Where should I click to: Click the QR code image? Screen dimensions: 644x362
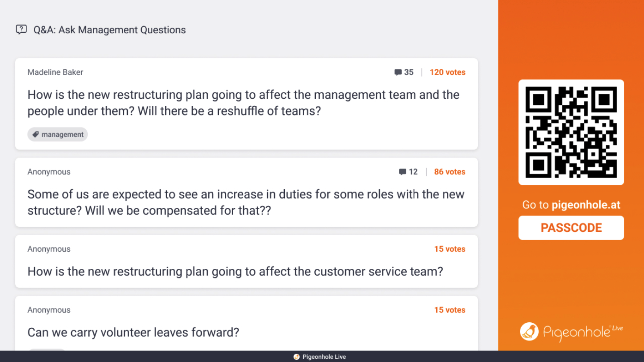[x=571, y=133]
